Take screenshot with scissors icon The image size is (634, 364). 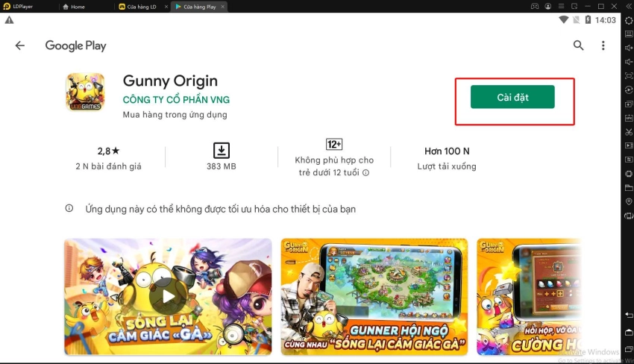click(x=629, y=132)
